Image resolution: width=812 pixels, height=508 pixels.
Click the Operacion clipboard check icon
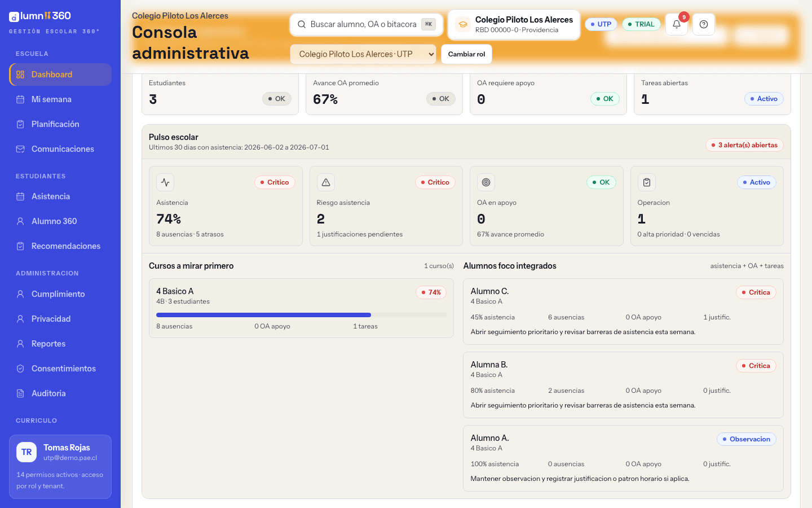[647, 182]
